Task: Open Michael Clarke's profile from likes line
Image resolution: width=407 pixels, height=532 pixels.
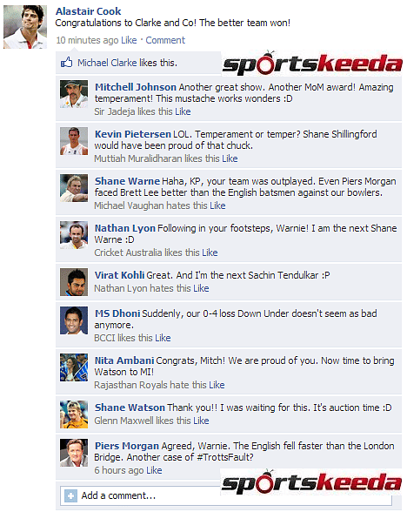Action: (x=107, y=63)
